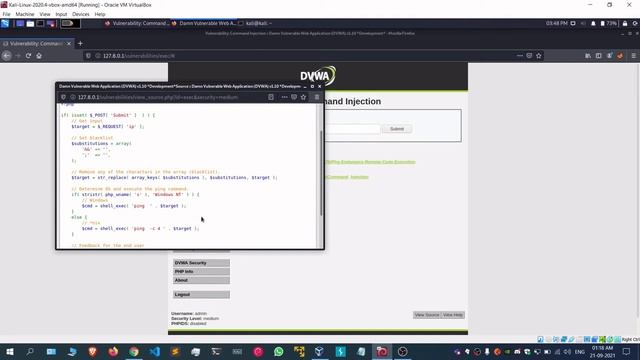The width and height of the screenshot is (640, 360).
Task: Bookmark the source popup page star
Action: pos(303,97)
